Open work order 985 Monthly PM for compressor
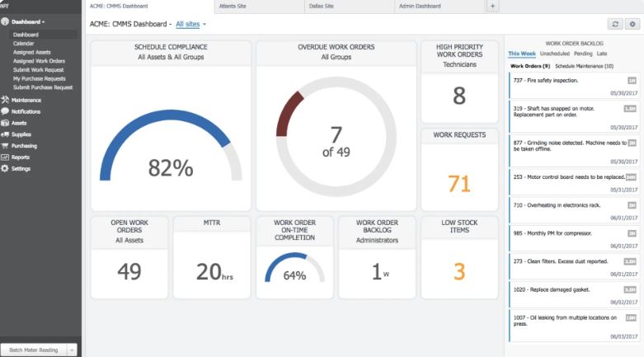Screen dimensions: 644x357 574,238
